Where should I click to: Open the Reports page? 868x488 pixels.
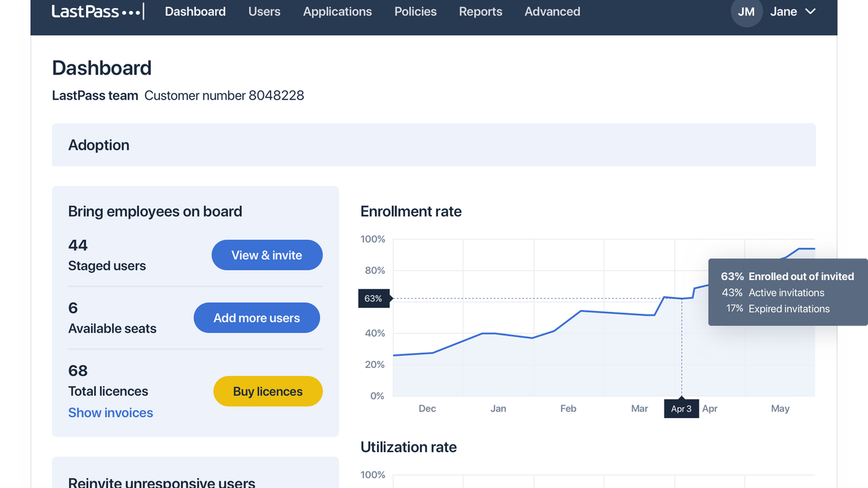480,12
